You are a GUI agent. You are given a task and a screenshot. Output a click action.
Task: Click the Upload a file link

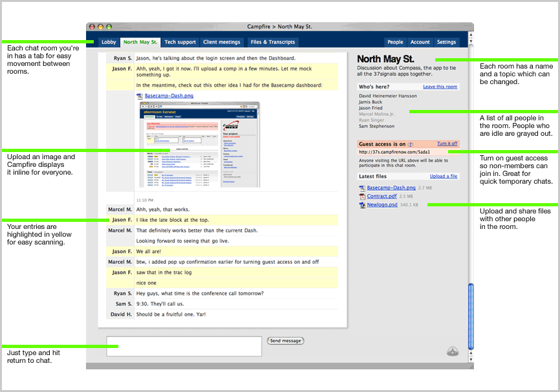(444, 176)
